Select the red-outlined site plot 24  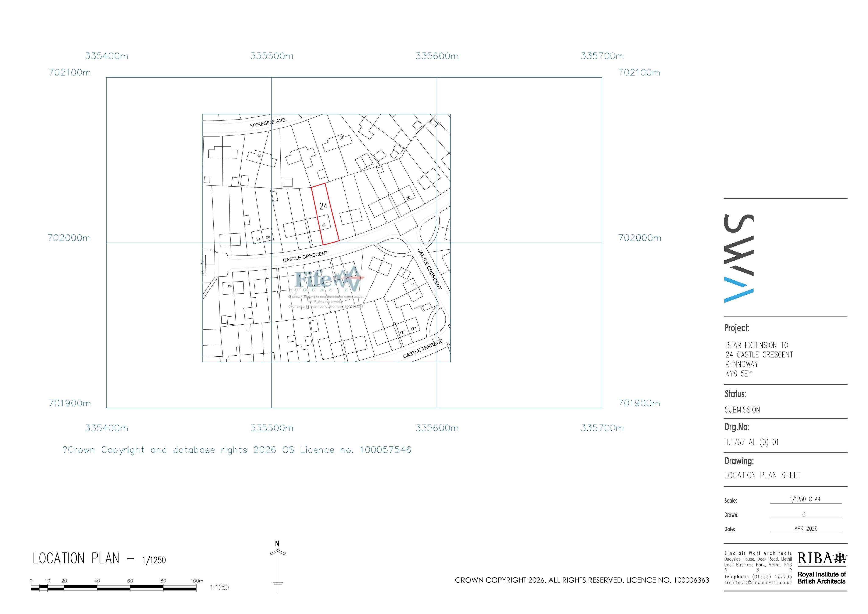tap(325, 214)
